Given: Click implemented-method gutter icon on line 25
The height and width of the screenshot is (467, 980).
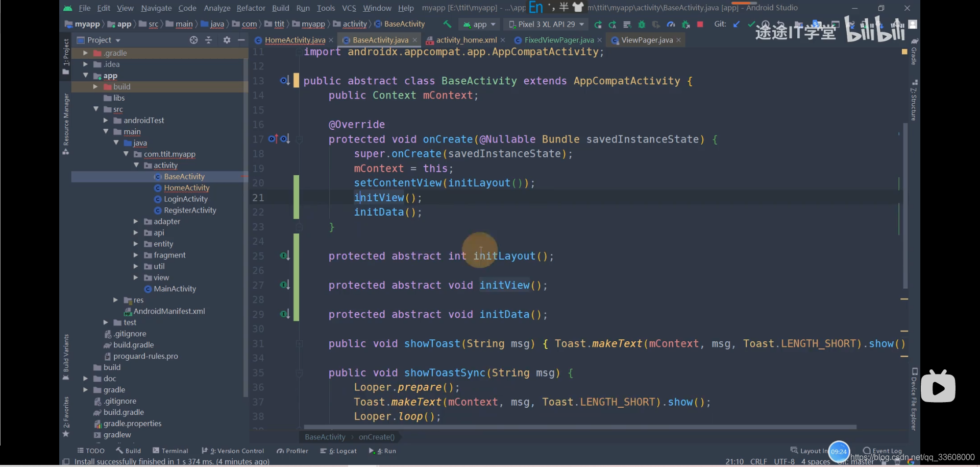Looking at the screenshot, I should pyautogui.click(x=284, y=255).
